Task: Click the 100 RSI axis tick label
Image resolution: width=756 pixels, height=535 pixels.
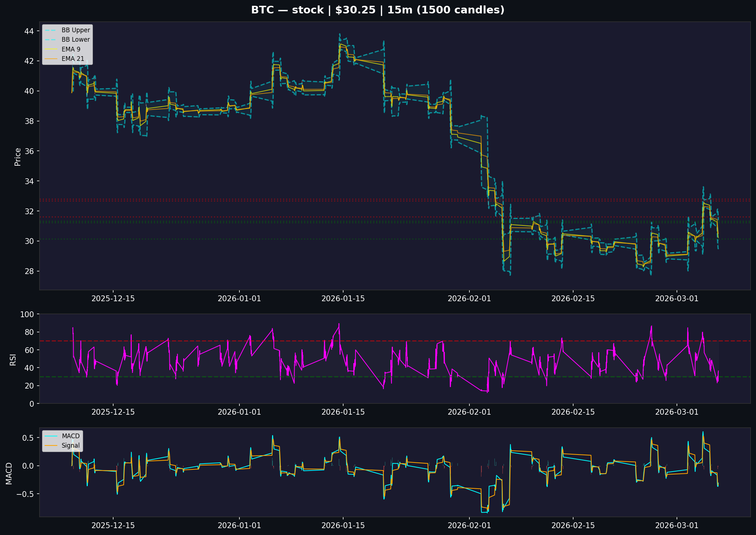Action: click(27, 314)
